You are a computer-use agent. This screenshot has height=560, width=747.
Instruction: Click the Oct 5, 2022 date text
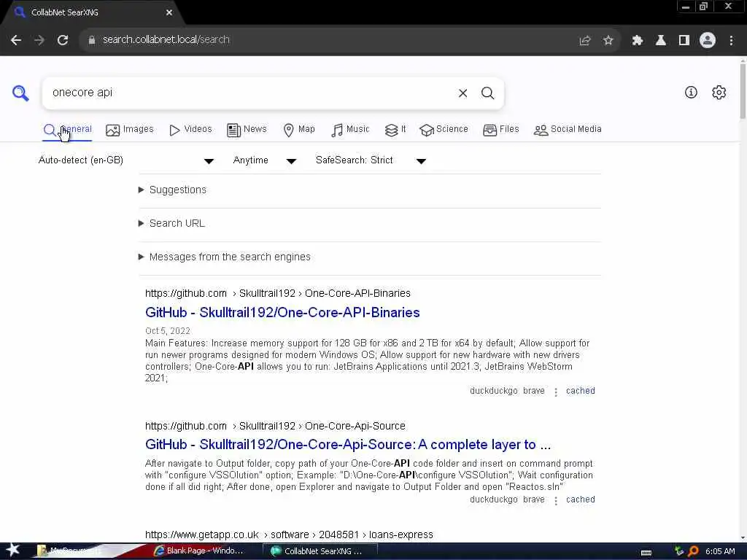[168, 331]
